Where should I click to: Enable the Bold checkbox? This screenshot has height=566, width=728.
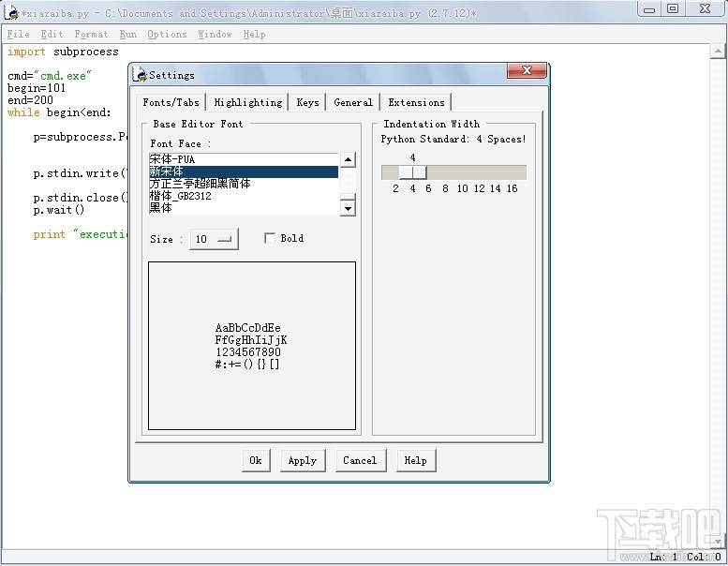tap(269, 238)
